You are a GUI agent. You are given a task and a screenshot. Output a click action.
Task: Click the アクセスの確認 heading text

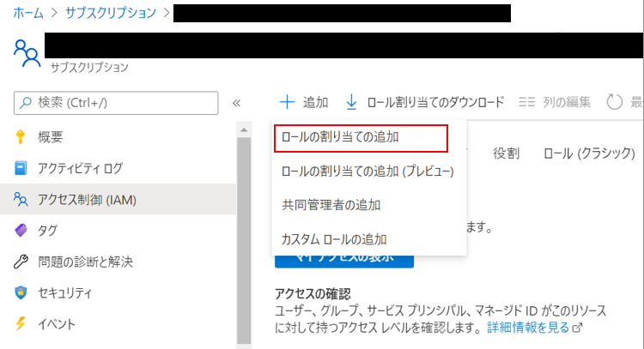[x=313, y=293]
